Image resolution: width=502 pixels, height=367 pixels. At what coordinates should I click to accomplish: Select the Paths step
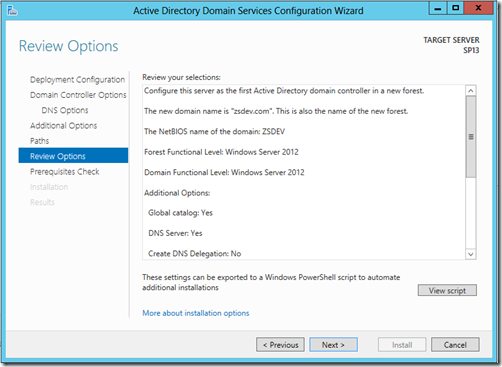click(39, 141)
